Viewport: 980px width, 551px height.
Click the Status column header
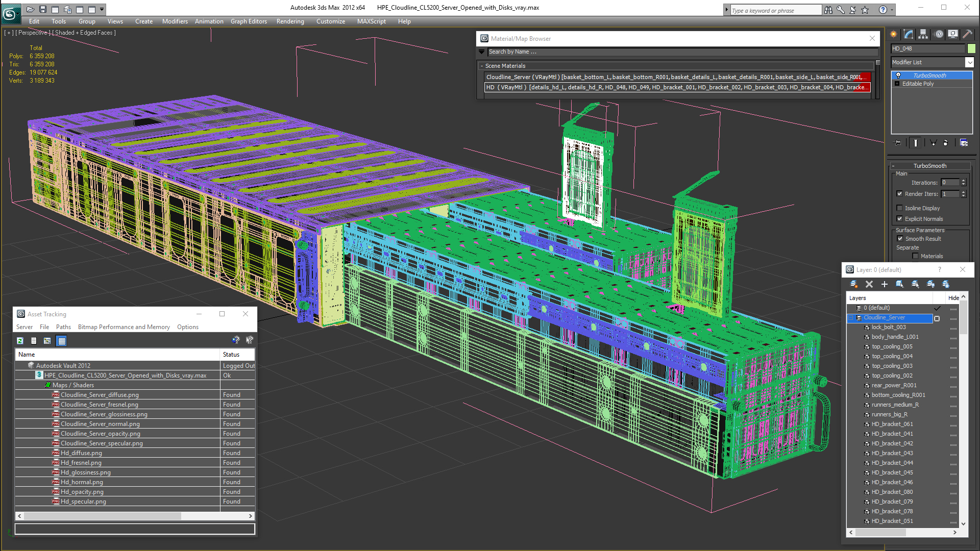237,355
